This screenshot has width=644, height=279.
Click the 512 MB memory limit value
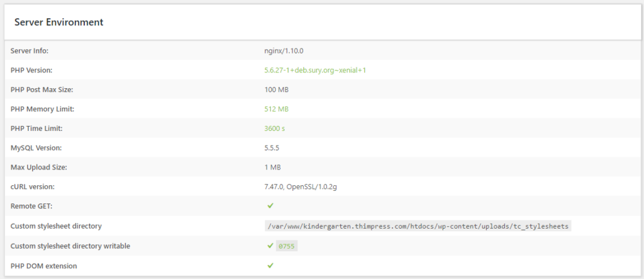[x=276, y=109]
